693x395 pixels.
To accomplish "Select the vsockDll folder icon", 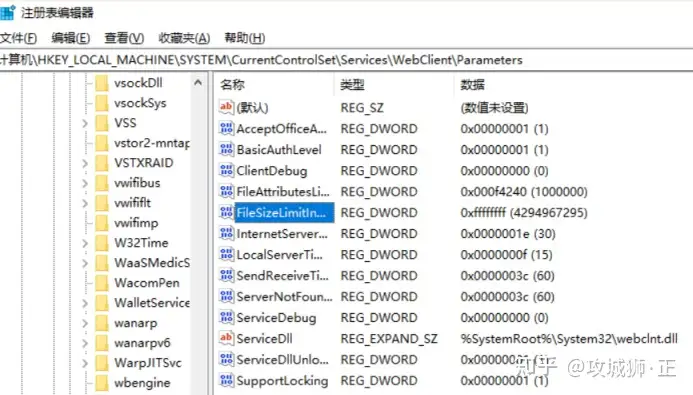I will [102, 83].
